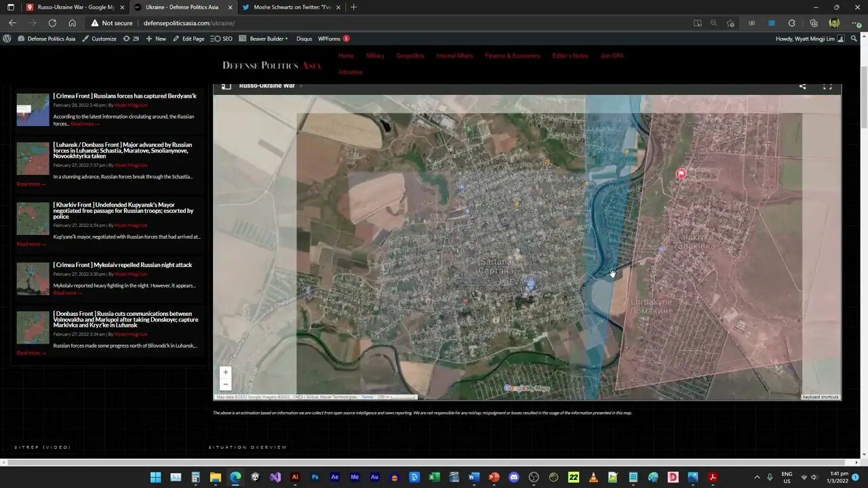Go back to the previous page
The width and height of the screenshot is (868, 488).
tap(12, 23)
